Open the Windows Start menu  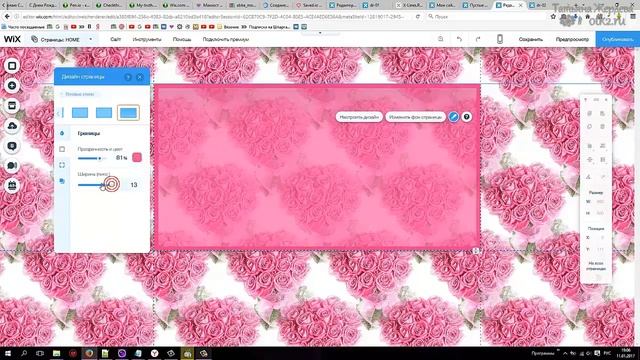pos(7,353)
